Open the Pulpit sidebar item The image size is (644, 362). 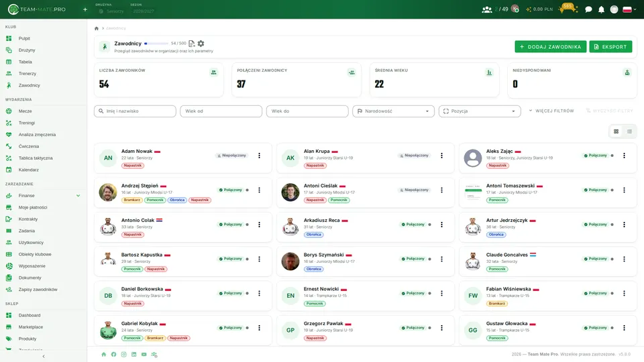[x=24, y=38]
